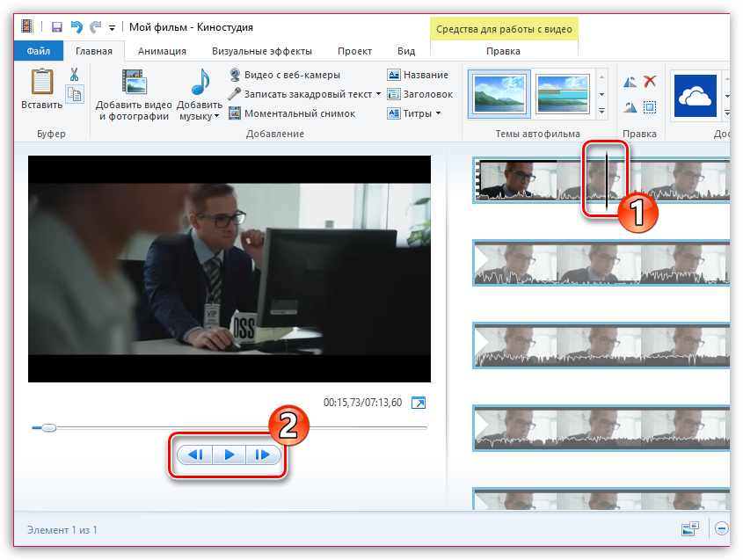
Task: Cut selection with the scissors icon
Action: coord(75,75)
